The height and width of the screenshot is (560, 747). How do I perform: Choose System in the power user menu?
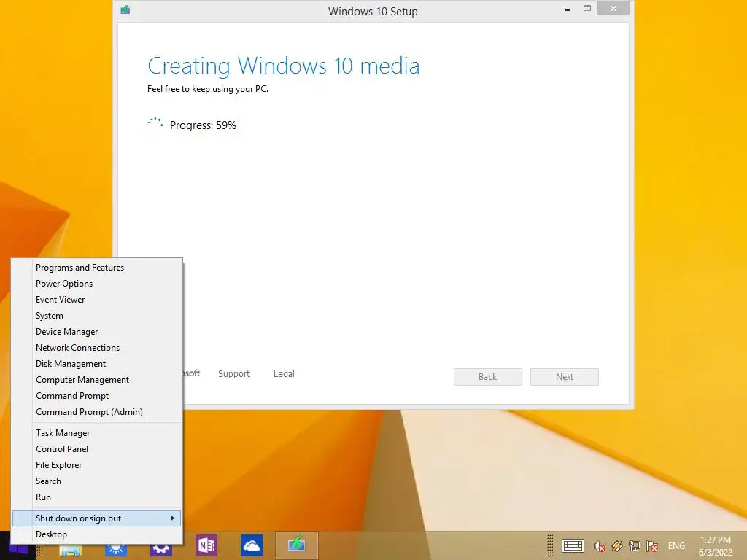pyautogui.click(x=97, y=316)
